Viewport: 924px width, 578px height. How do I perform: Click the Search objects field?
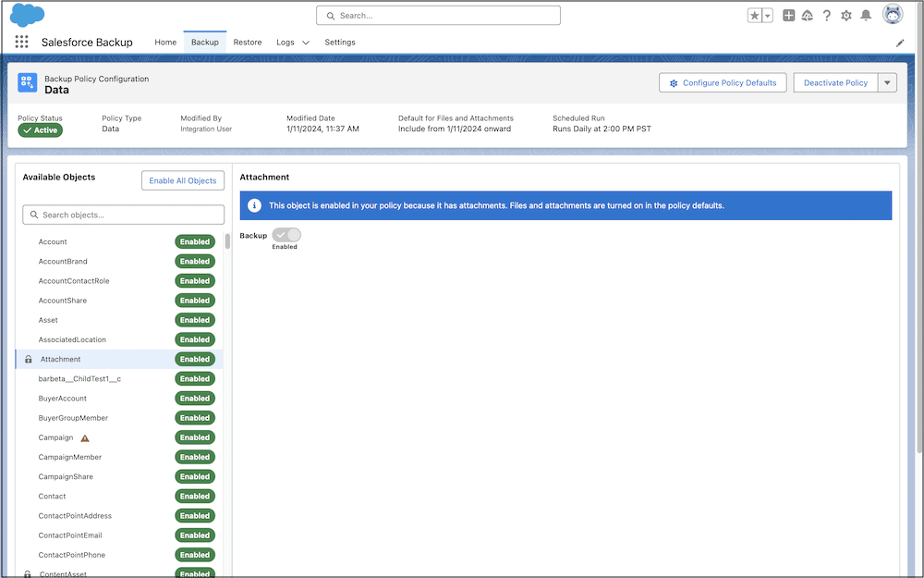click(123, 215)
